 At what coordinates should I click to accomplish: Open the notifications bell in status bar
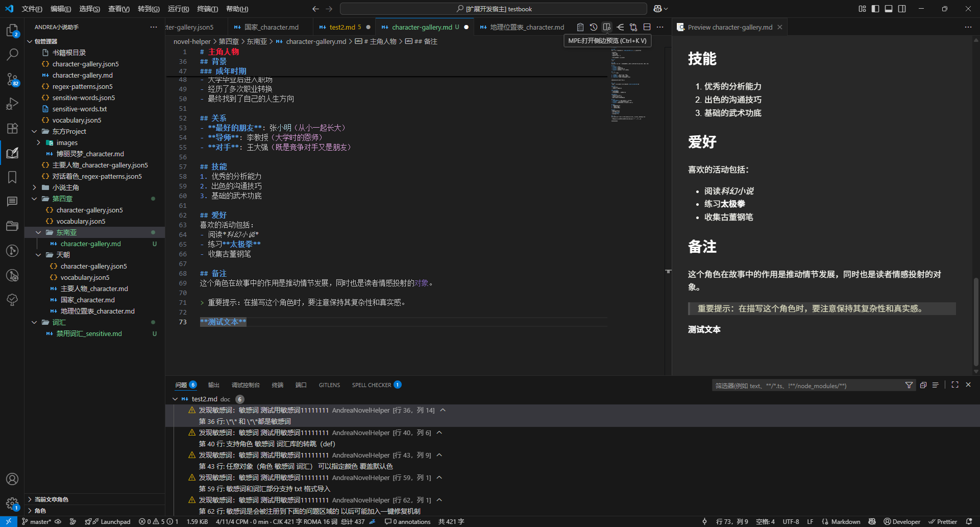click(969, 521)
